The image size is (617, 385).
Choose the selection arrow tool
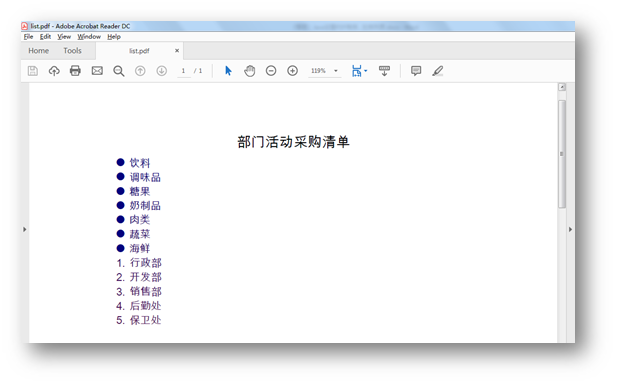pyautogui.click(x=228, y=71)
